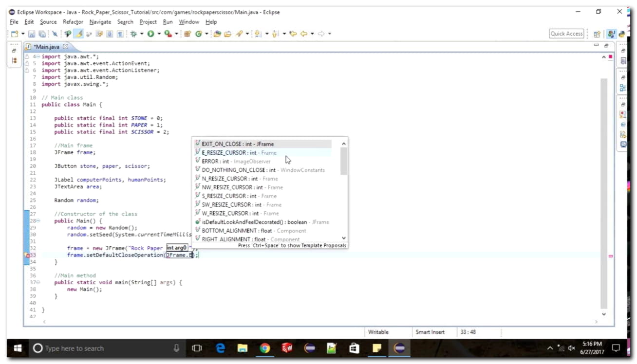Click the Run External Tools icon
The width and height of the screenshot is (637, 364).
pos(168,34)
